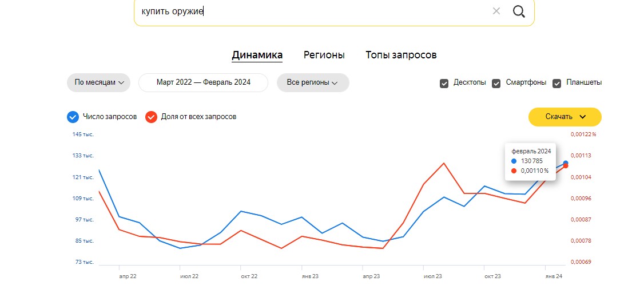Expand the Все регионы region selector
The height and width of the screenshot is (293, 644).
tap(313, 82)
